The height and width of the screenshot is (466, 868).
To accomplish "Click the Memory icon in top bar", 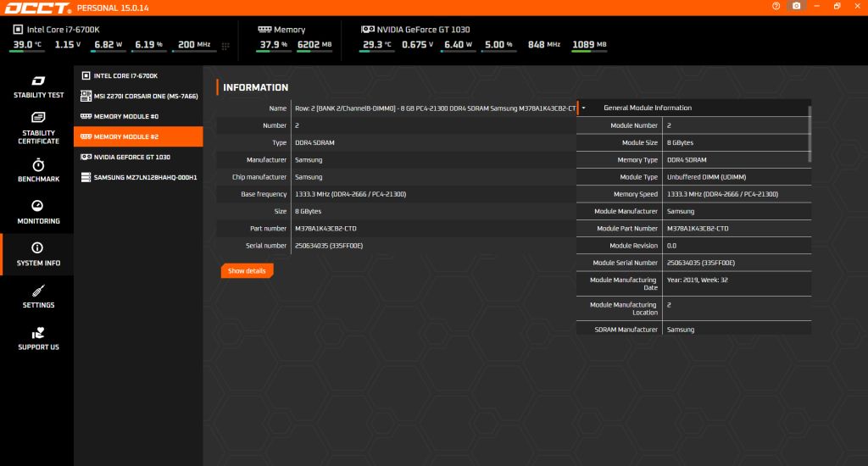I will [x=264, y=30].
